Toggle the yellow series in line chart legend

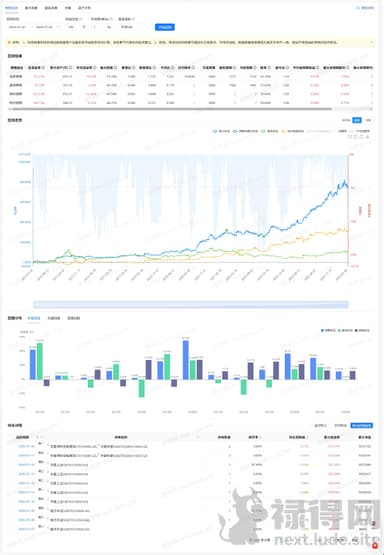293,131
